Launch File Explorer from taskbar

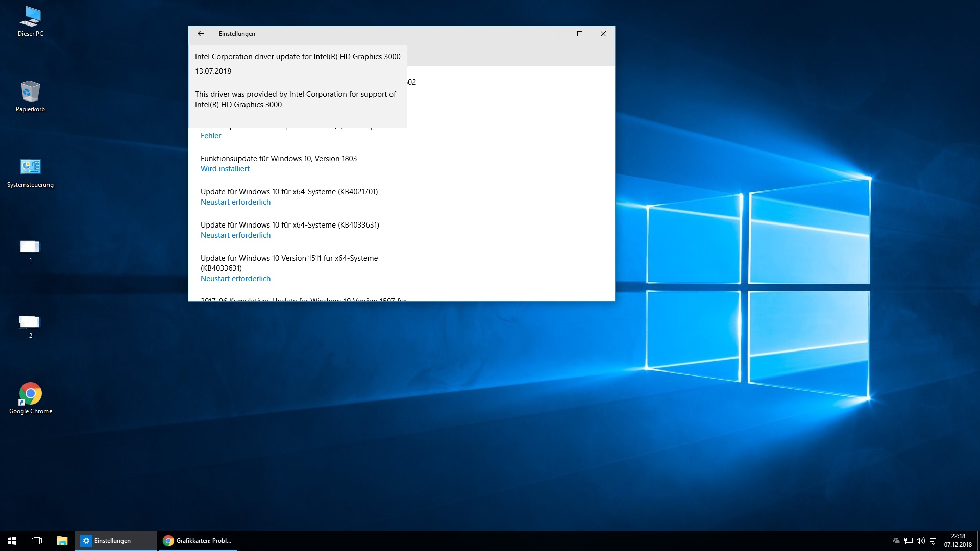62,541
